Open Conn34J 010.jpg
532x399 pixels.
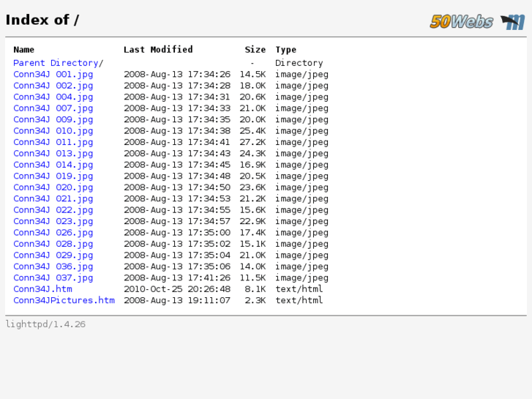click(x=53, y=131)
